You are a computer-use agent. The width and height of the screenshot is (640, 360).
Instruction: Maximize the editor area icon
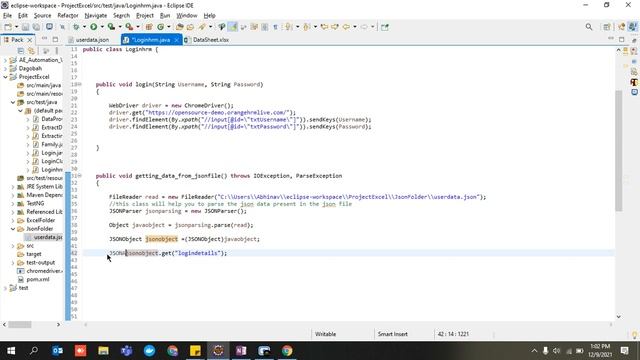click(x=622, y=39)
